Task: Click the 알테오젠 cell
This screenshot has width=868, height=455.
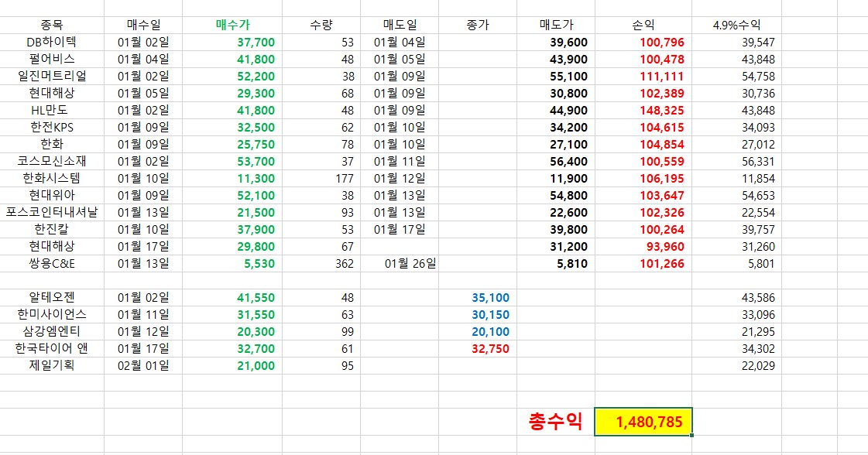Action: pyautogui.click(x=51, y=297)
